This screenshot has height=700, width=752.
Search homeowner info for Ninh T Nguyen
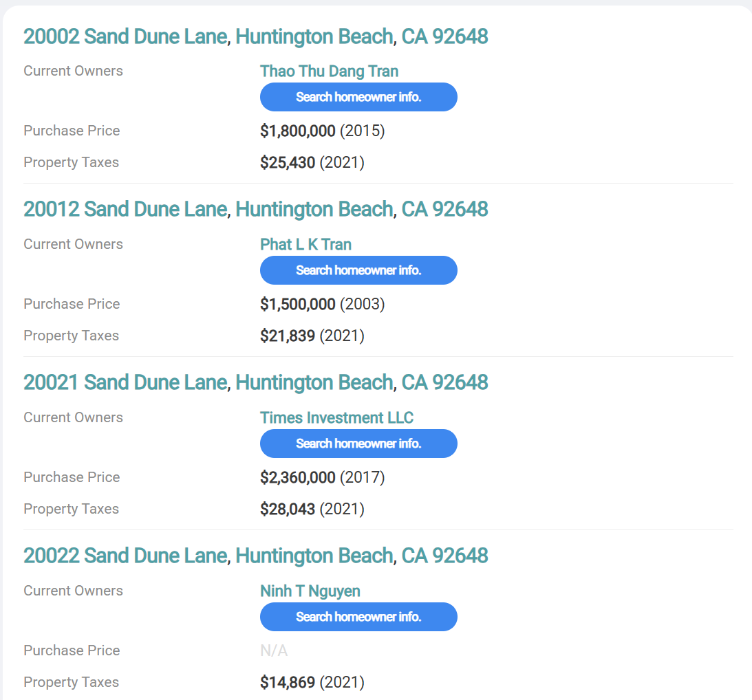[358, 617]
